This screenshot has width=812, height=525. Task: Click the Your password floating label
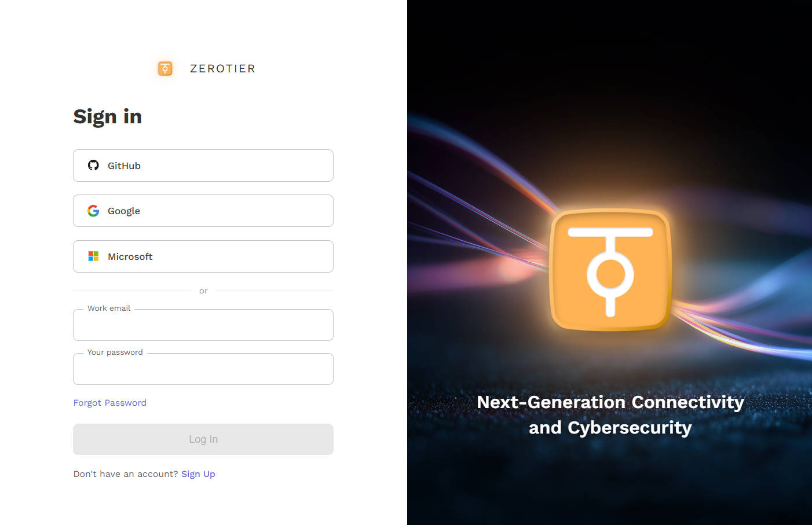click(x=115, y=353)
